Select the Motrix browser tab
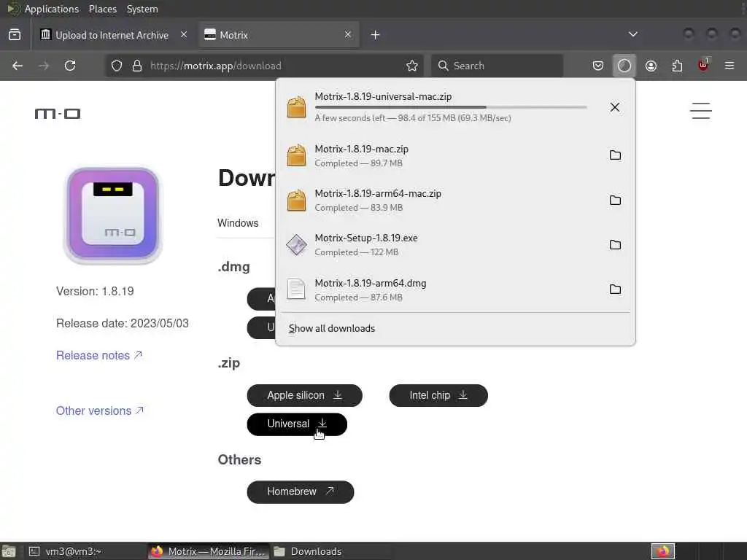Image resolution: width=747 pixels, height=560 pixels. pyautogui.click(x=279, y=35)
